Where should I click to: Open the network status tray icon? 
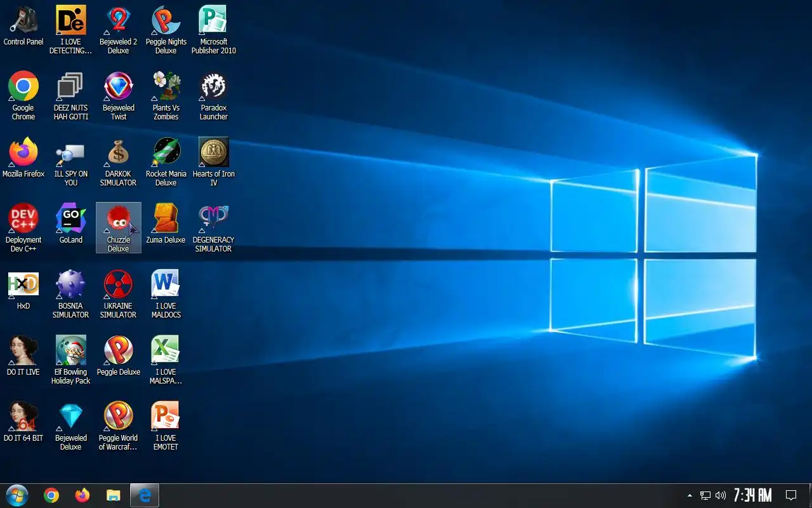click(705, 495)
